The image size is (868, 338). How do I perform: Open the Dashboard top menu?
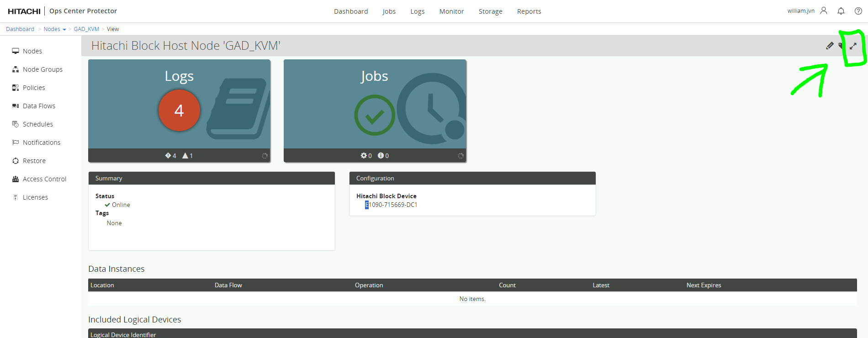(351, 11)
